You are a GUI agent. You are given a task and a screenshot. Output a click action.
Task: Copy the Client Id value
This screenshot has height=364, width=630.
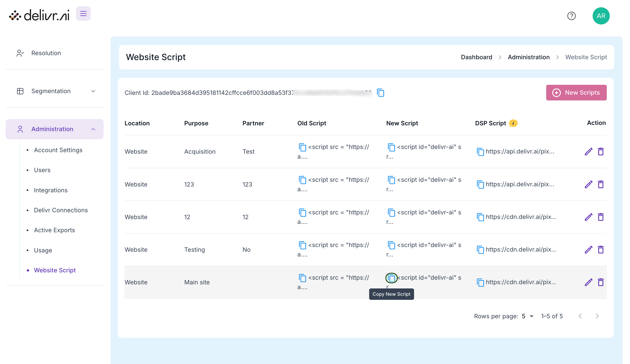381,93
